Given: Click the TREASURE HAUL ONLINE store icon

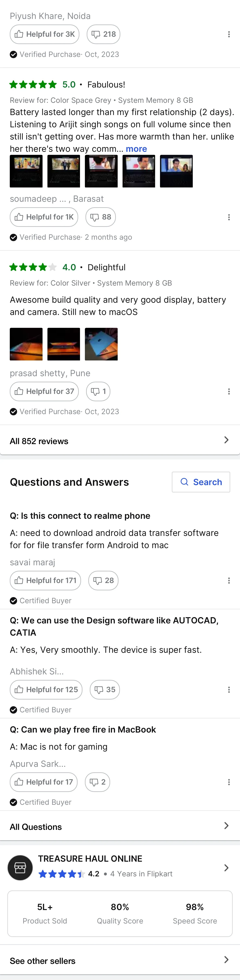Looking at the screenshot, I should tap(20, 867).
